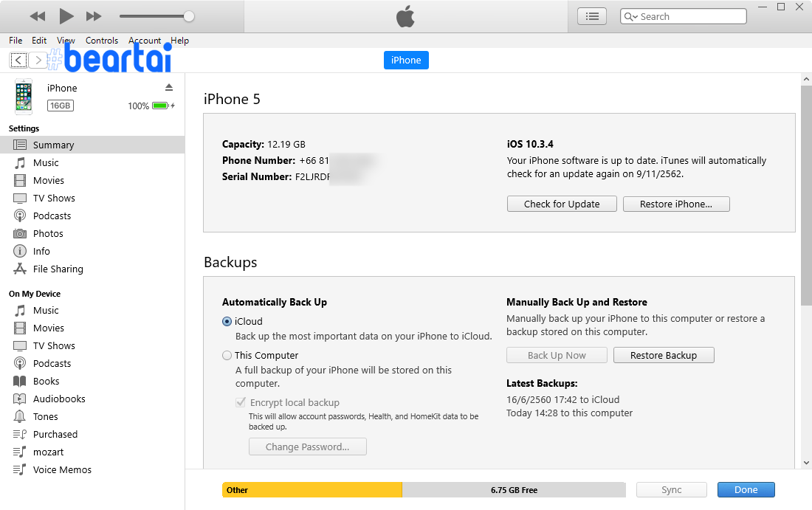Go back with the left navigation arrow
The height and width of the screenshot is (510, 812).
pyautogui.click(x=18, y=60)
